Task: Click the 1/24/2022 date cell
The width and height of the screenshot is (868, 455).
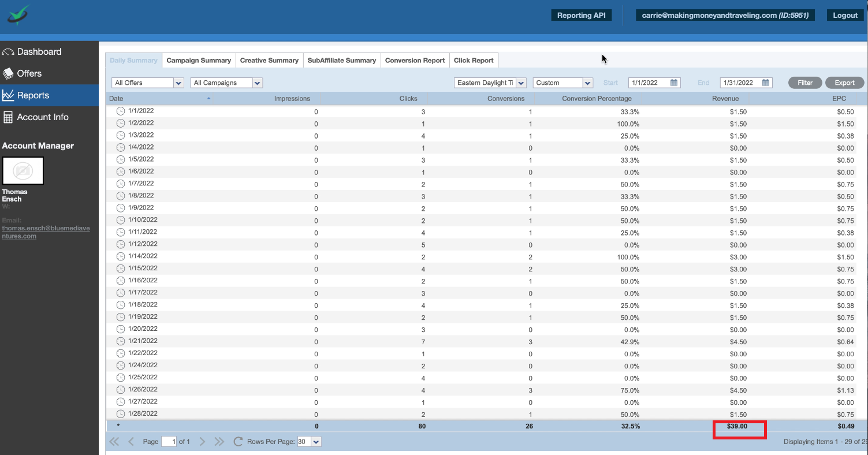Action: 143,366
